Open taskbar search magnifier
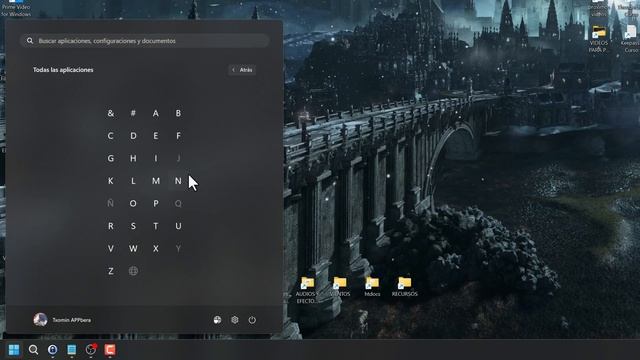Image resolution: width=640 pixels, height=360 pixels. pos(33,350)
